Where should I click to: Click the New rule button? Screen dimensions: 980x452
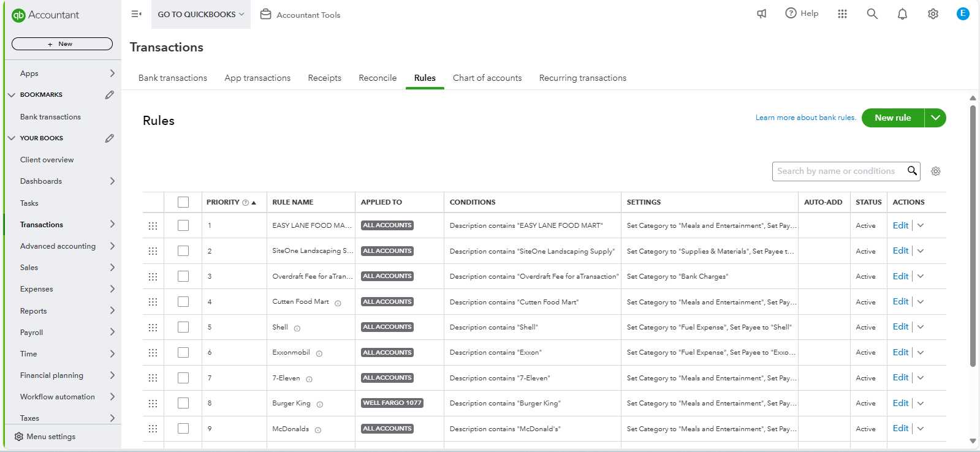893,118
